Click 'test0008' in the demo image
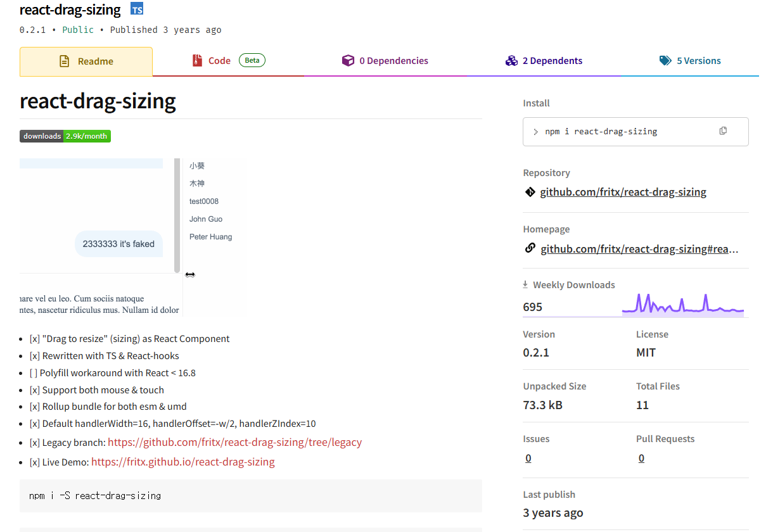This screenshot has width=773, height=532. 204,201
